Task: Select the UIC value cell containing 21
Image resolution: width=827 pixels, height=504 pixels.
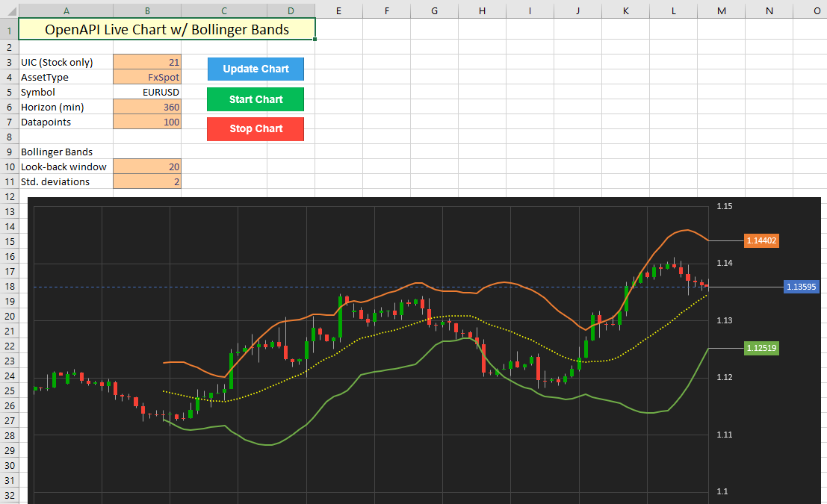Action: 147,62
